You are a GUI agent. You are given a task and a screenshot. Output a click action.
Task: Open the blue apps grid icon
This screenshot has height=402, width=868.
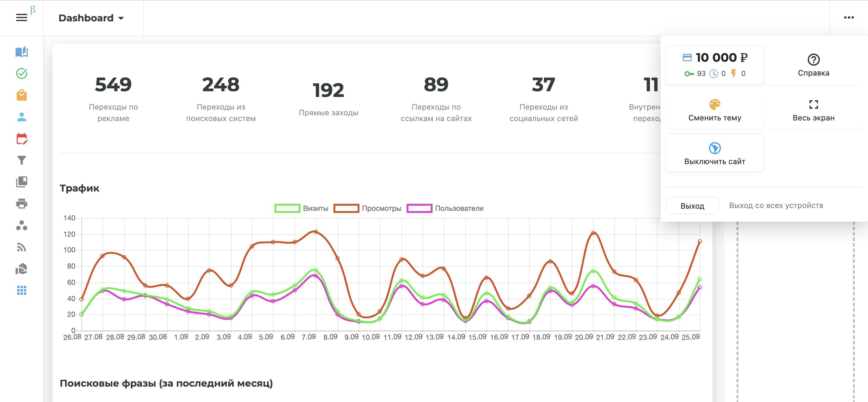[x=22, y=290]
